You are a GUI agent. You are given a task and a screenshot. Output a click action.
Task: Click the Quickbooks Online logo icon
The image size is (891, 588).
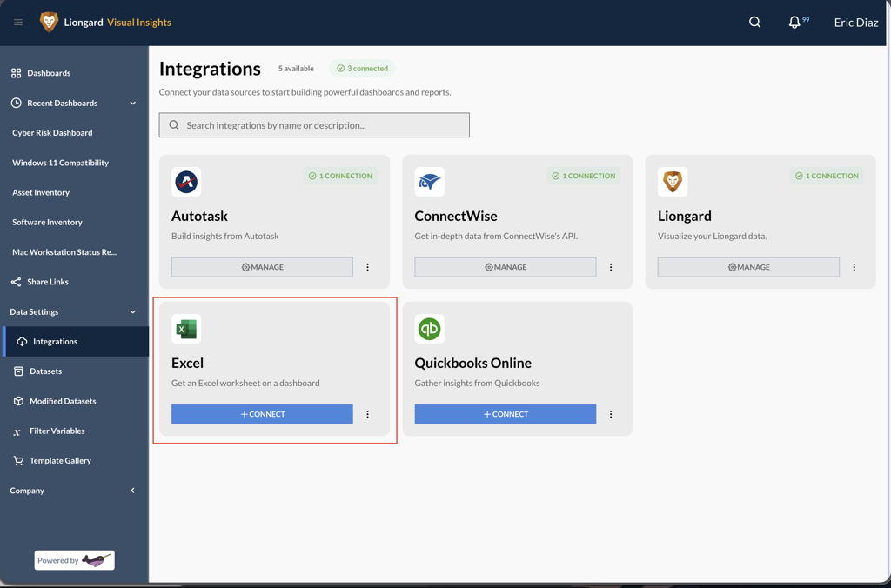[x=430, y=329]
